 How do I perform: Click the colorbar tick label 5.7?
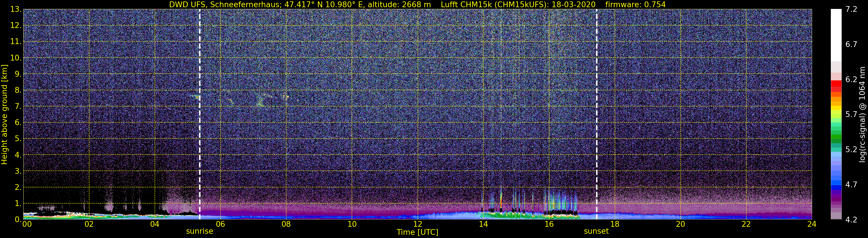click(851, 115)
